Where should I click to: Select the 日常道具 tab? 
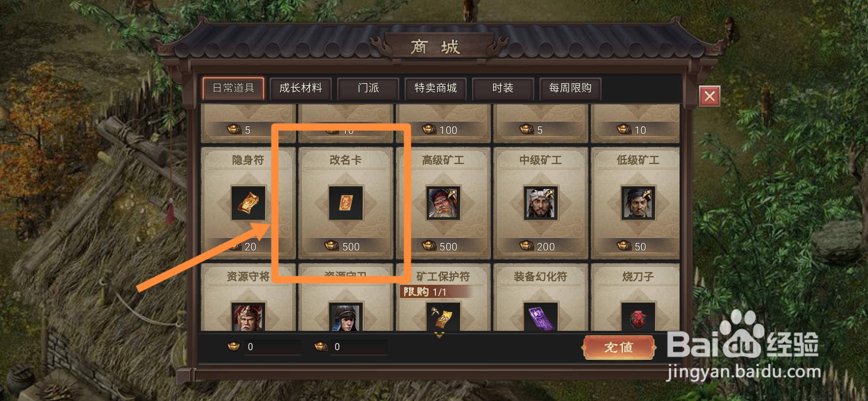[x=233, y=88]
